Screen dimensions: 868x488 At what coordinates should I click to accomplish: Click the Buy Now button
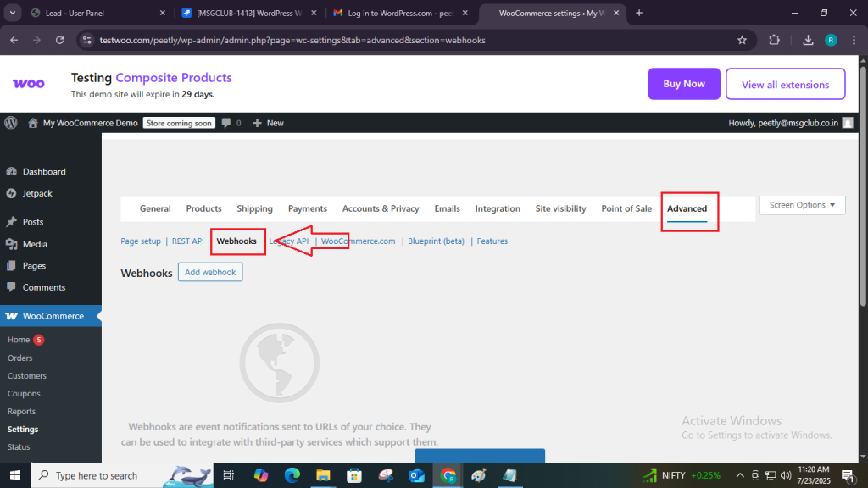[x=684, y=84]
